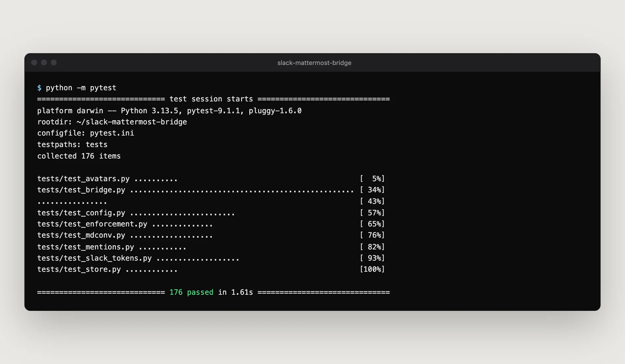Click the minimize button in the terminal title bar
The height and width of the screenshot is (364, 625).
click(44, 62)
